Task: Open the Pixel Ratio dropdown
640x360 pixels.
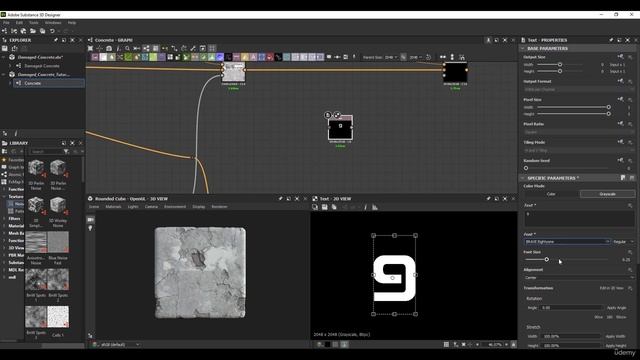Action: coord(579,132)
